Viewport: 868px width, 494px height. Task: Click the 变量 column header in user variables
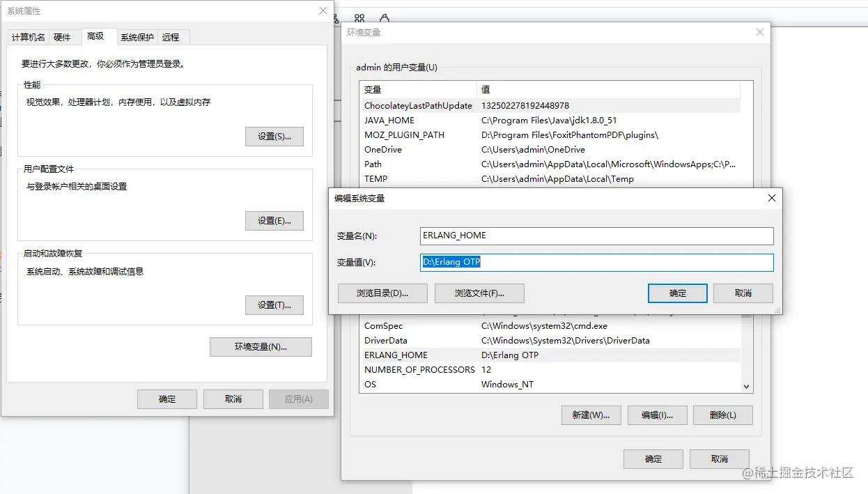pyautogui.click(x=418, y=90)
